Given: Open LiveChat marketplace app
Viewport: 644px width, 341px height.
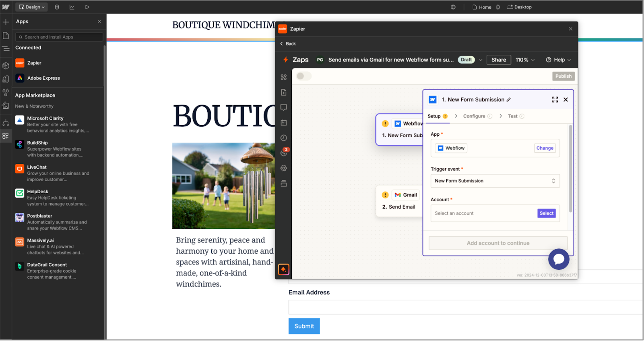Looking at the screenshot, I should coord(59,173).
